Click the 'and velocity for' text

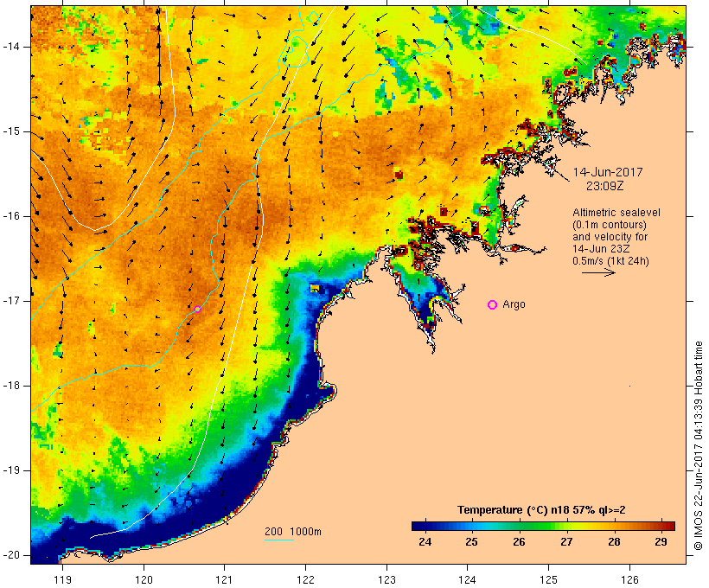pyautogui.click(x=610, y=237)
